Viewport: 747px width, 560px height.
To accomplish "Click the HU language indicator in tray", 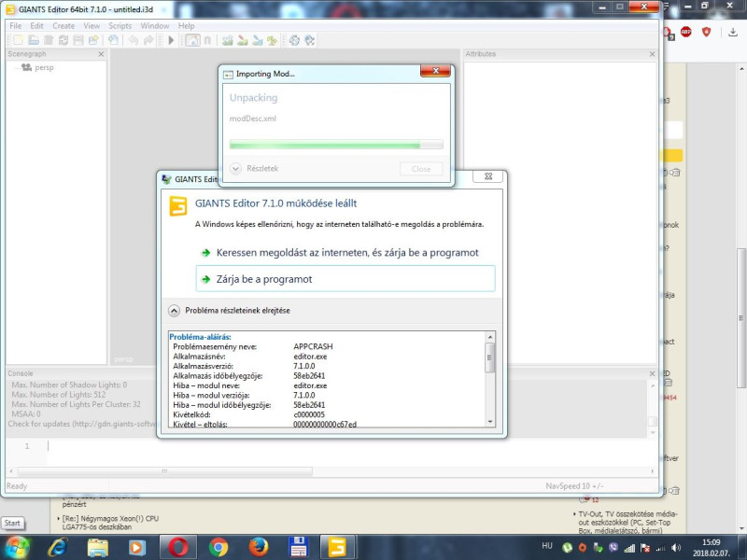I will (x=547, y=546).
